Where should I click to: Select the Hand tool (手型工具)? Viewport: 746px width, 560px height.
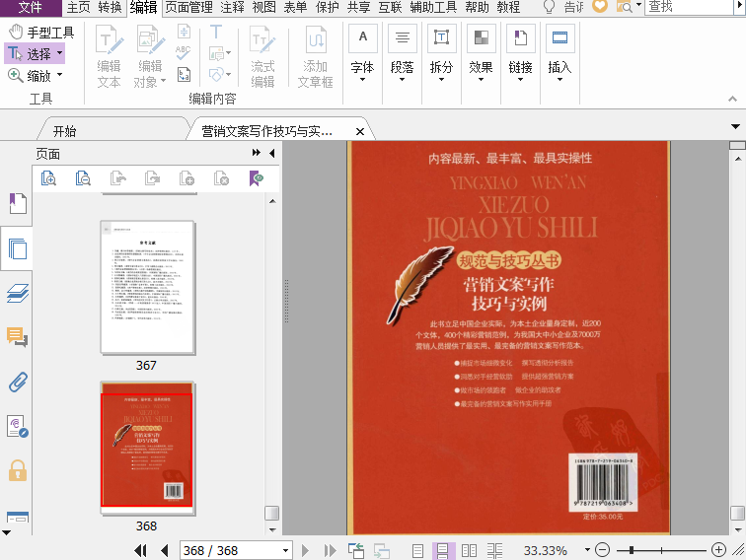(40, 32)
